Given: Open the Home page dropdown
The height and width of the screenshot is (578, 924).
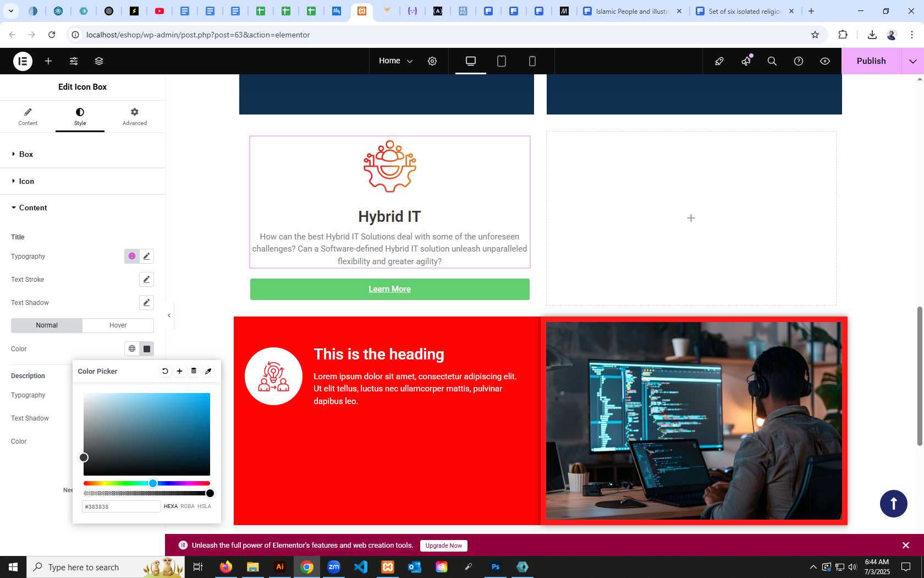Looking at the screenshot, I should 395,61.
